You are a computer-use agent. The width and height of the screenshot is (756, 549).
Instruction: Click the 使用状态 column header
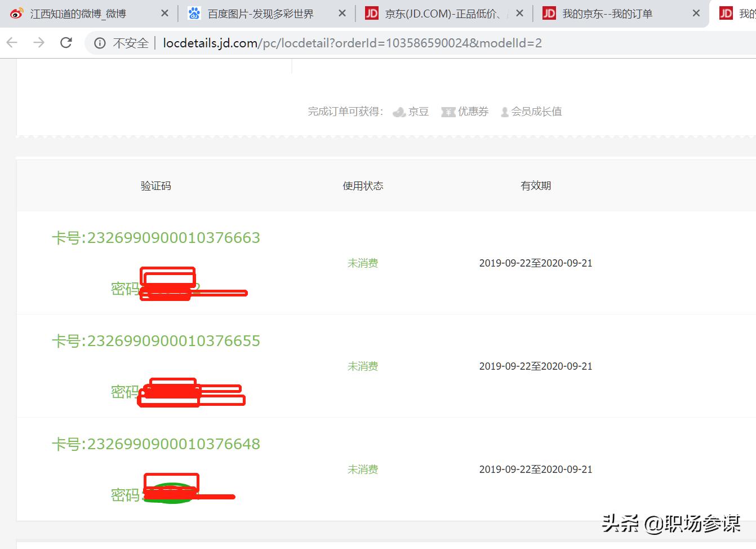point(363,185)
